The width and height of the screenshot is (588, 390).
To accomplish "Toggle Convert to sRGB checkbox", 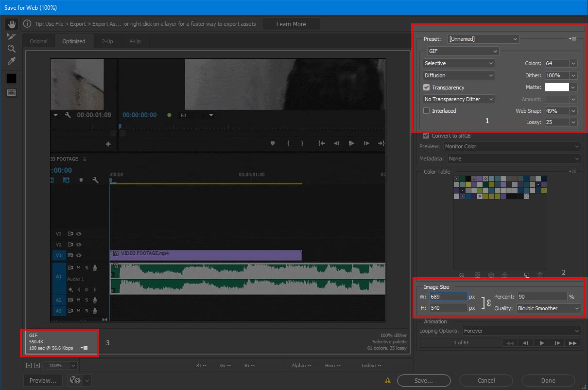I will pyautogui.click(x=426, y=136).
